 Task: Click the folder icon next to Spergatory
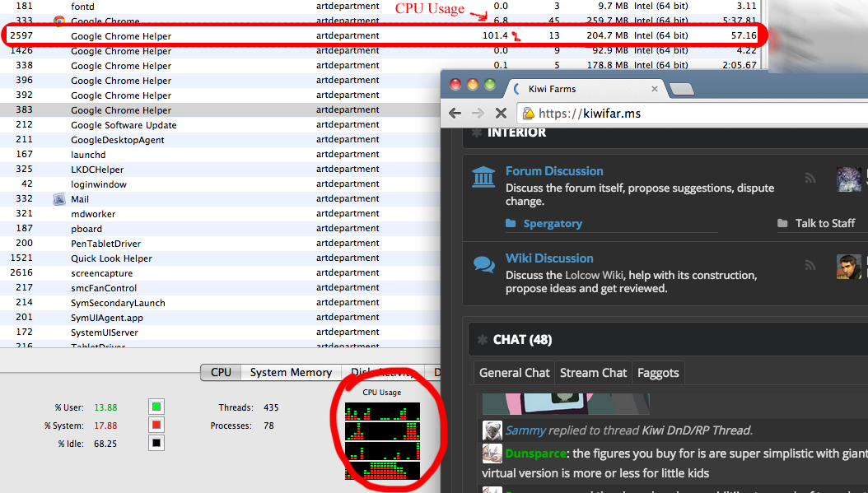[511, 223]
